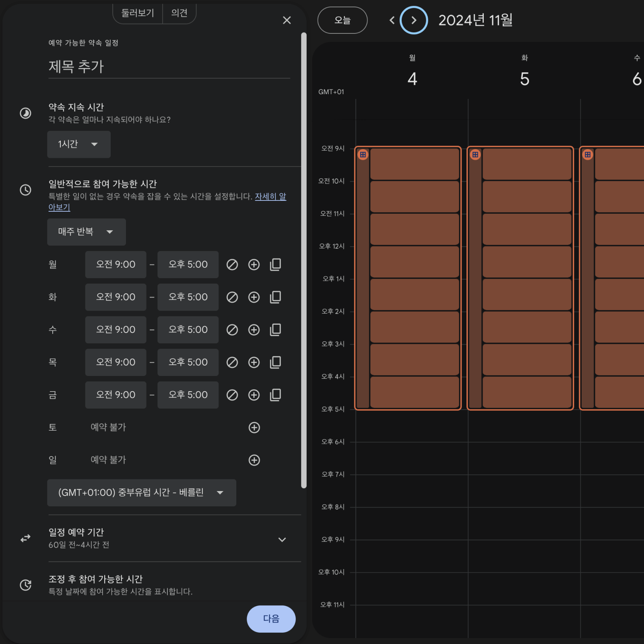Add availability for Sunday (일)
Viewport: 644px width, 644px height.
[254, 460]
